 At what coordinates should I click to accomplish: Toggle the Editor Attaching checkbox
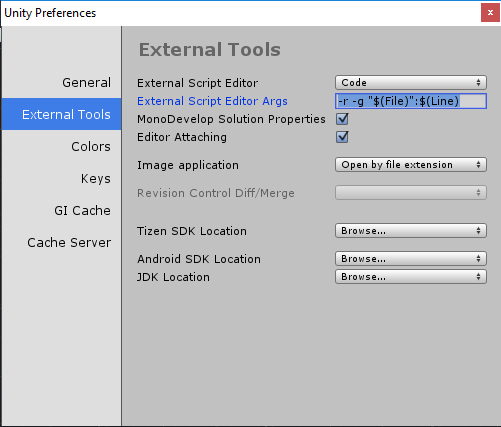point(342,137)
